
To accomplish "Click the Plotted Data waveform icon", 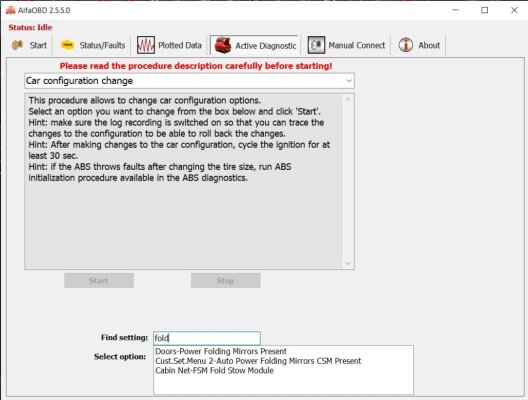I will pos(146,45).
